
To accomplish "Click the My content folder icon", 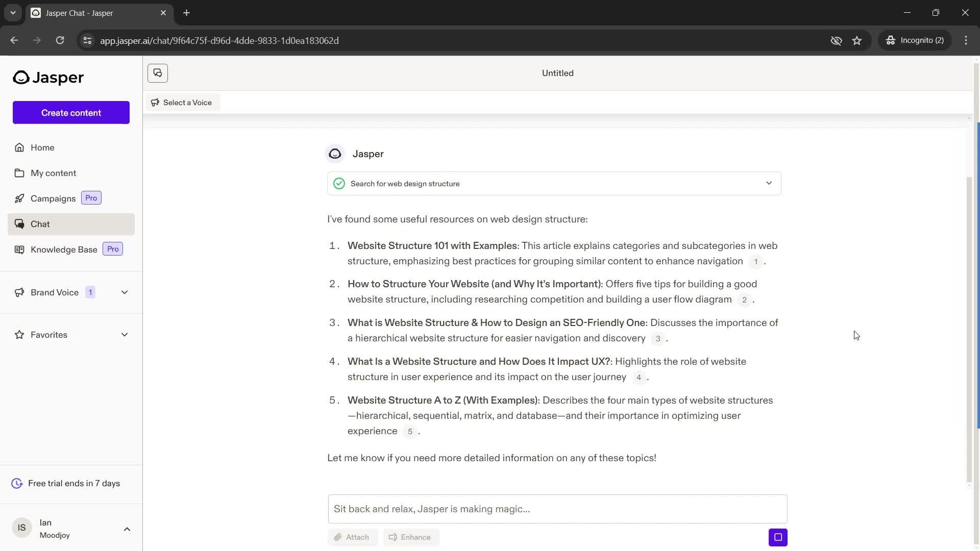I will 19,173.
